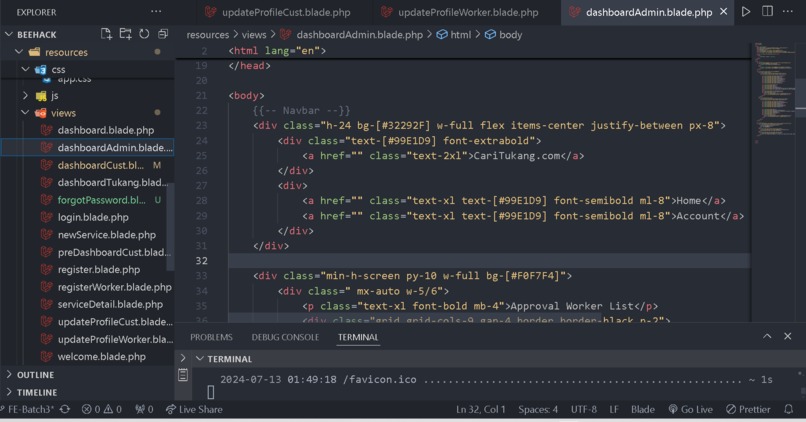Expand terminal side arrow left of TERMINAL header
The width and height of the screenshot is (806, 422).
pos(183,358)
